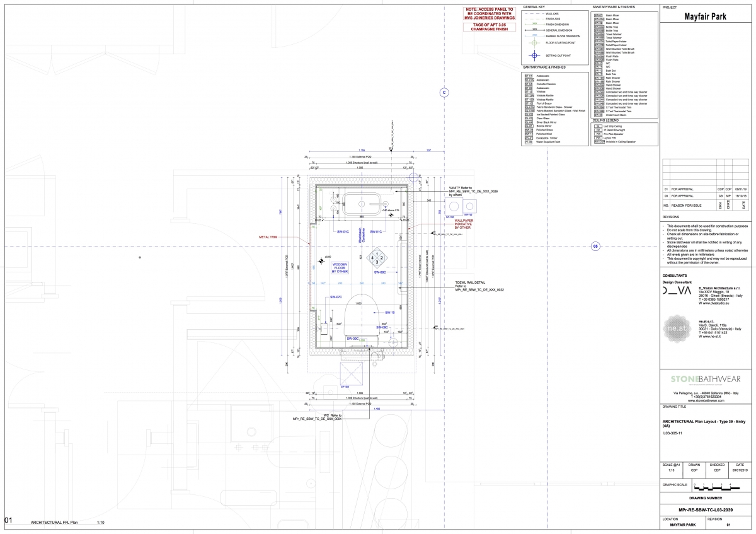Click the REASON FOR ISSUE table header

(687, 206)
